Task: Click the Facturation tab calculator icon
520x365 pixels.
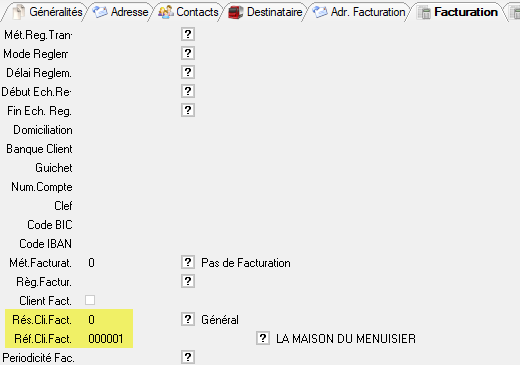Action: click(424, 13)
